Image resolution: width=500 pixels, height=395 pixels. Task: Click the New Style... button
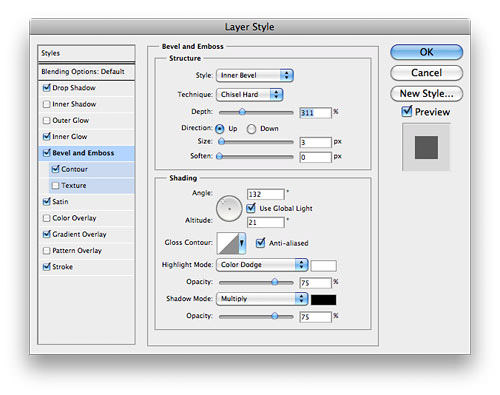coord(426,94)
